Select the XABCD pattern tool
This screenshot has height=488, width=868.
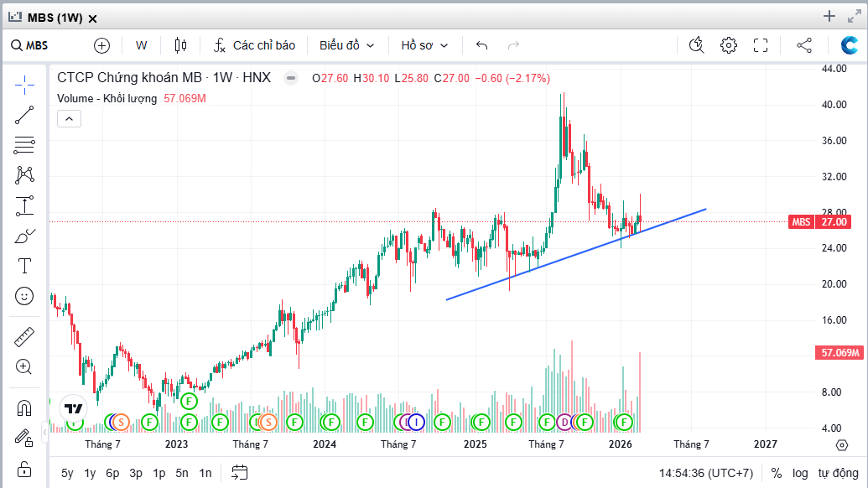[x=24, y=175]
